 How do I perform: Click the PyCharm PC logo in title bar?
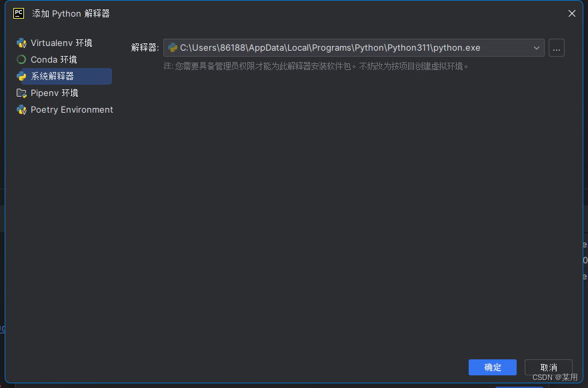[x=19, y=13]
